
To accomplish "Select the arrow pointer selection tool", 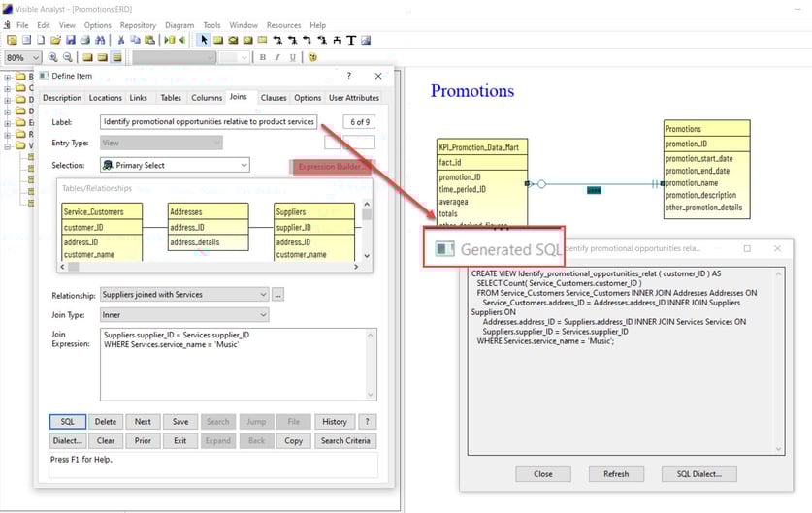I will point(204,40).
